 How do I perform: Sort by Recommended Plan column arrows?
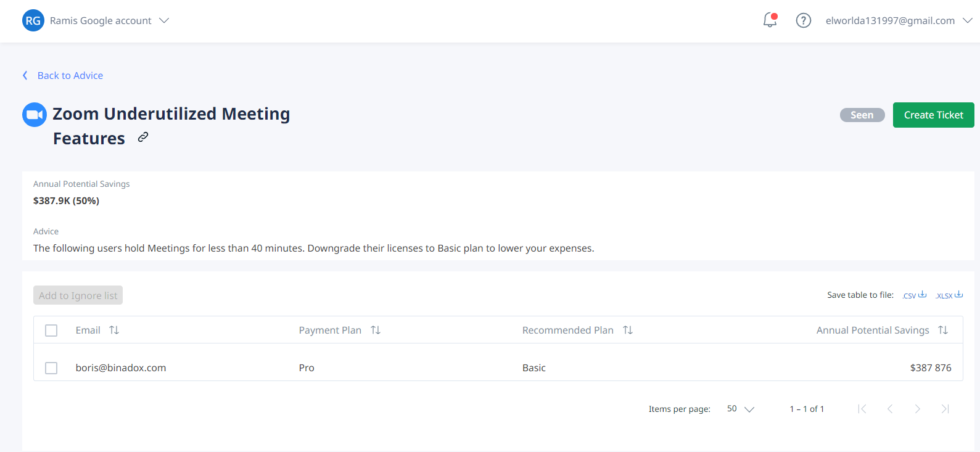(628, 330)
